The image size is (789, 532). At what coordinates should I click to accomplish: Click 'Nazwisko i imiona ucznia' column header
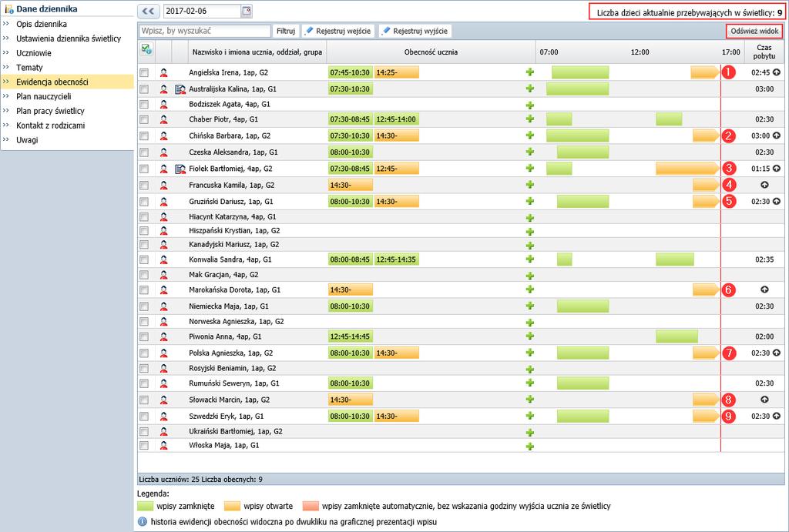(x=257, y=52)
